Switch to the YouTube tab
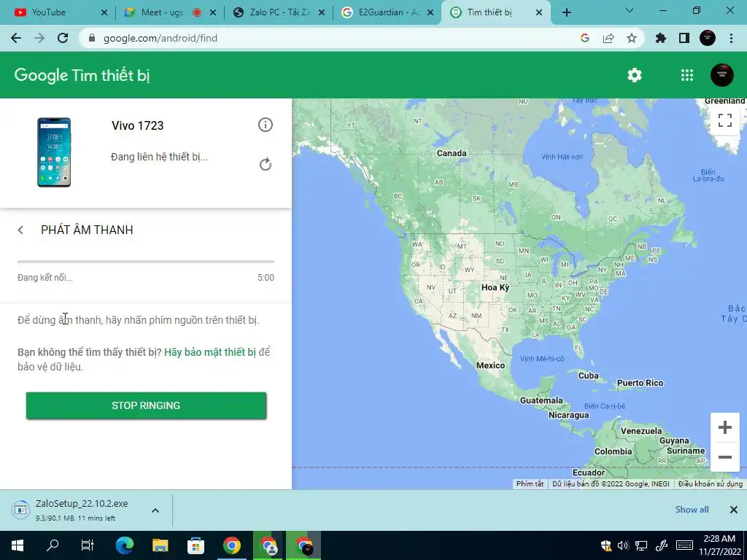 pyautogui.click(x=57, y=12)
